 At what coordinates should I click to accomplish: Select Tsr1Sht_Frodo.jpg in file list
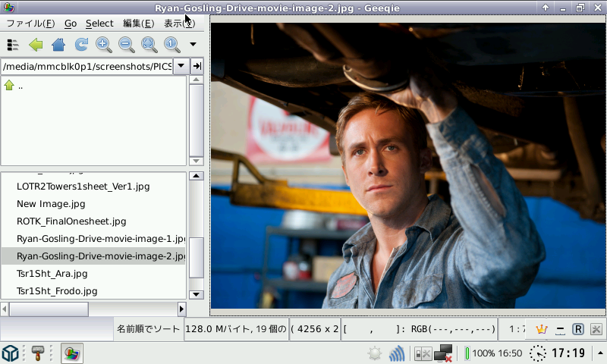click(x=57, y=291)
